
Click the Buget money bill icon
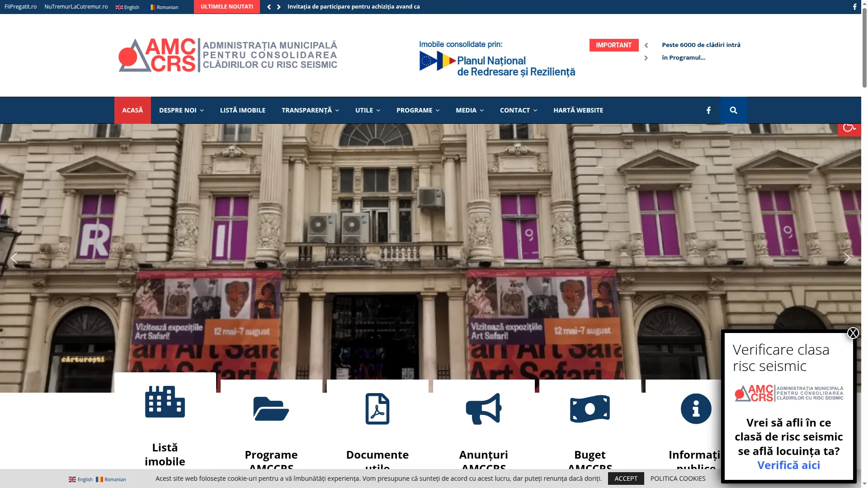click(x=590, y=409)
